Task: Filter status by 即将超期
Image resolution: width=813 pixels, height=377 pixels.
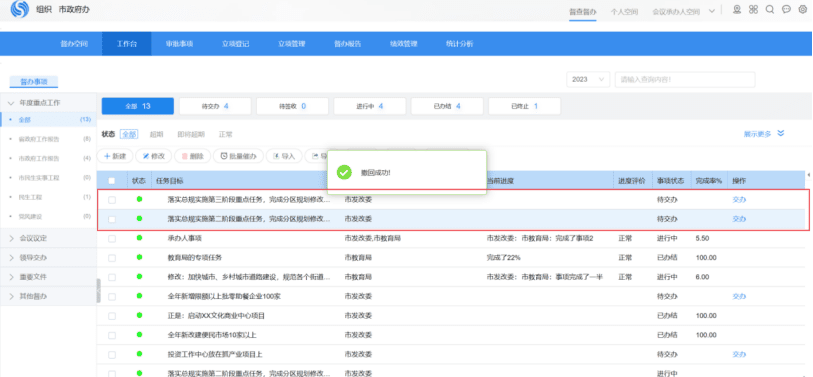Action: click(x=191, y=134)
